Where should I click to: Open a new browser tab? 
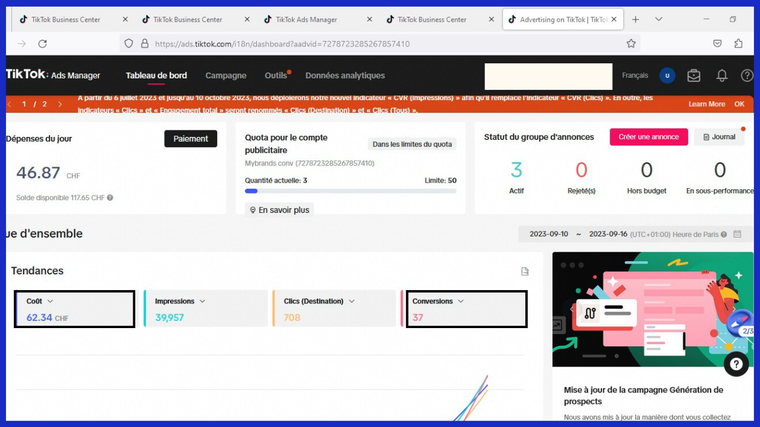pyautogui.click(x=635, y=19)
